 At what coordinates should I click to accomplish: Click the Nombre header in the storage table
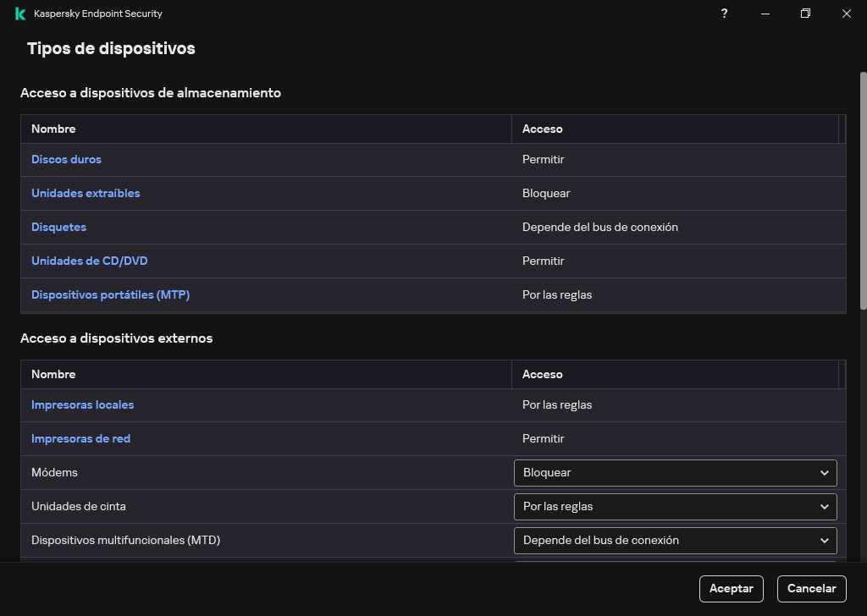coord(53,129)
